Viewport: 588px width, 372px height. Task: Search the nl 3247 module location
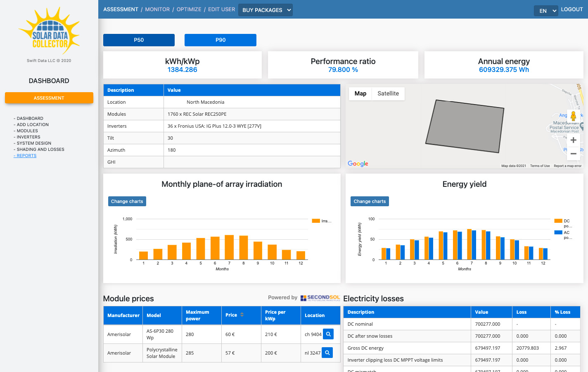[328, 353]
